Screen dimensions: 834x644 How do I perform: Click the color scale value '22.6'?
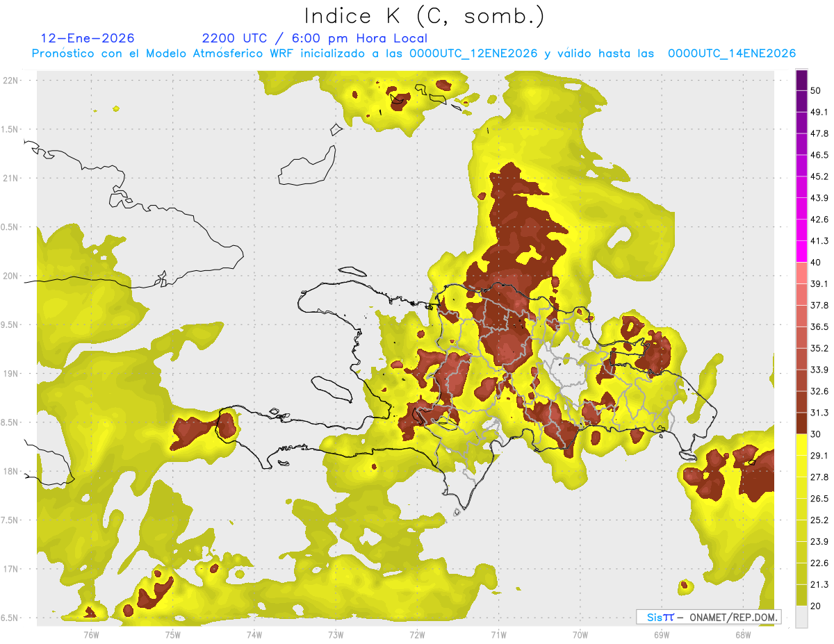click(819, 563)
